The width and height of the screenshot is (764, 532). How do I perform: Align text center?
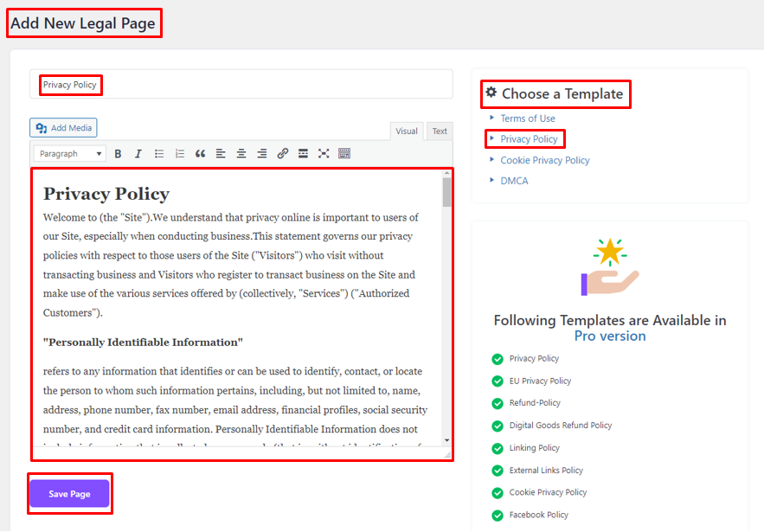pyautogui.click(x=241, y=154)
